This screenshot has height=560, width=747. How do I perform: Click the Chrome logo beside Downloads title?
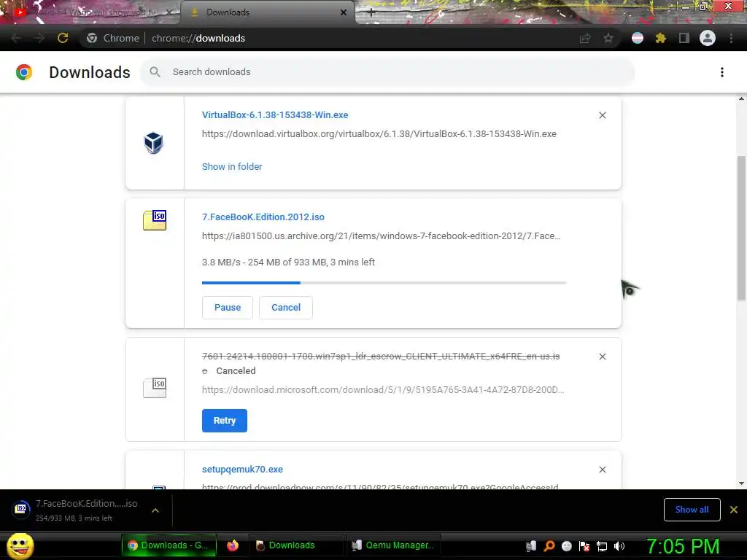coord(24,72)
